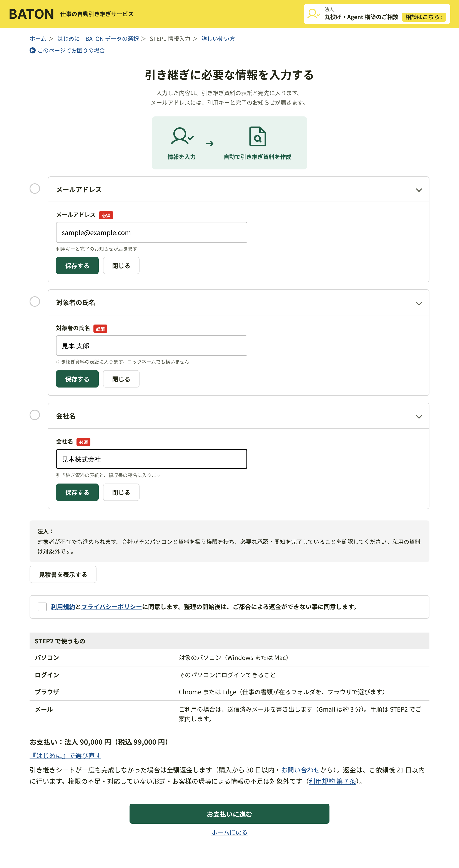Open the 利用規約 link in agreement box
The width and height of the screenshot is (459, 868).
[63, 607]
